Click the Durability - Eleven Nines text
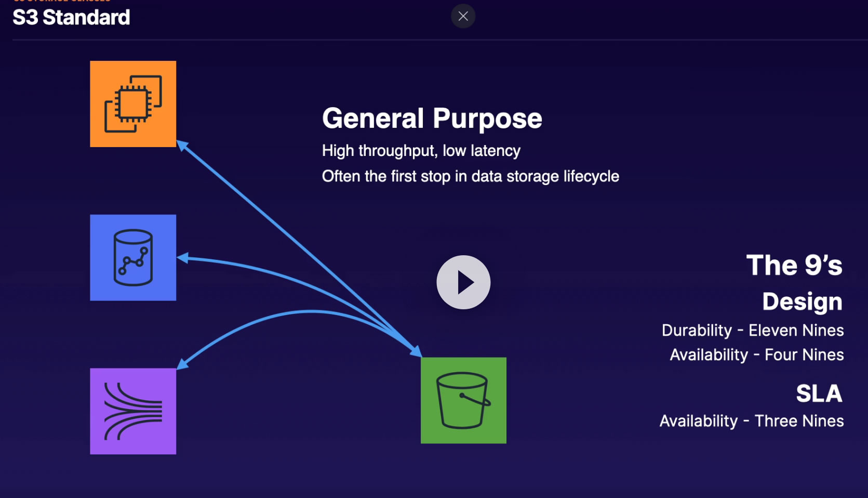 coord(752,330)
